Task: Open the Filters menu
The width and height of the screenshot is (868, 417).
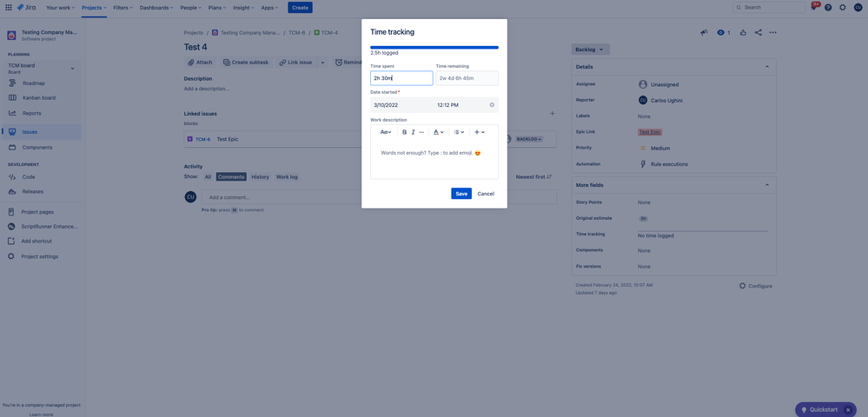Action: tap(123, 8)
